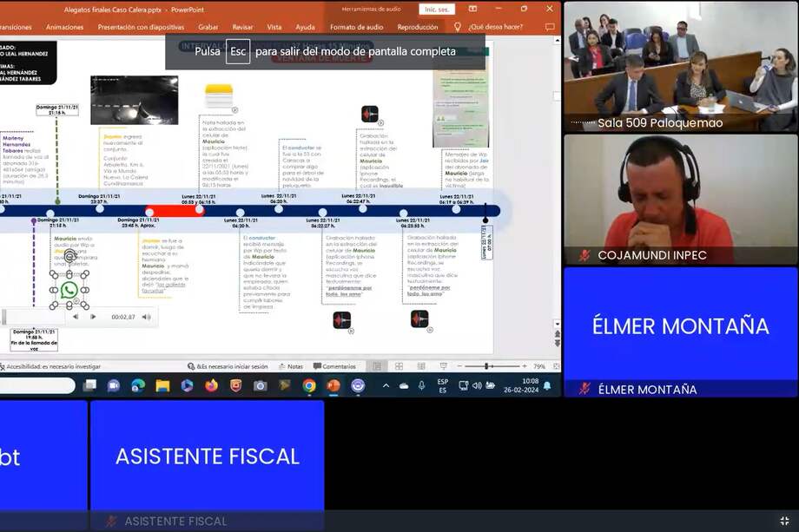Open Google Chrome from the taskbar
799x532 pixels.
coord(309,385)
